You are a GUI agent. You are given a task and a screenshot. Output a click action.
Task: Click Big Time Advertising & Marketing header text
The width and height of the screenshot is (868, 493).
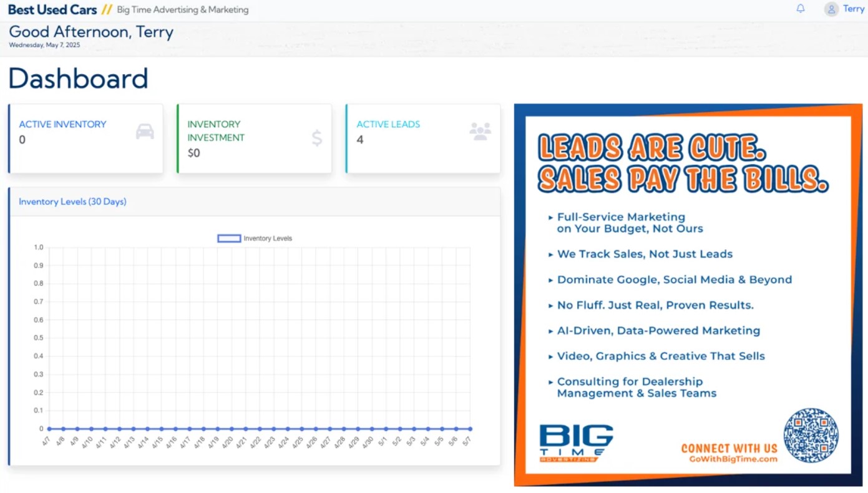click(182, 10)
